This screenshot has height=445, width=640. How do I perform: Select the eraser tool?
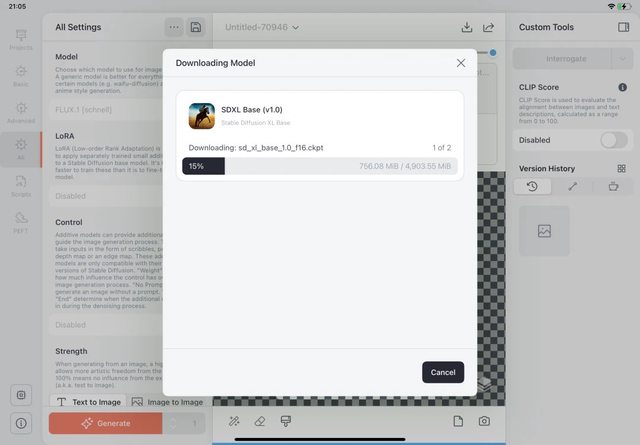click(260, 421)
